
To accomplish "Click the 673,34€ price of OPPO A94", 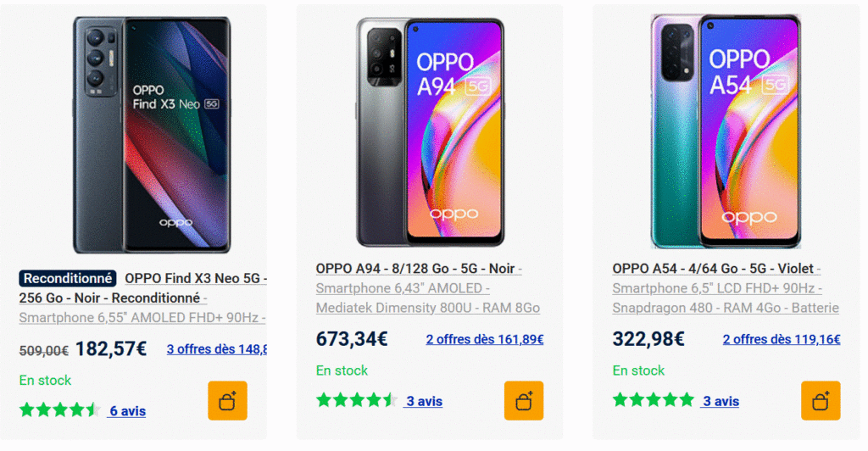I will 352,339.
